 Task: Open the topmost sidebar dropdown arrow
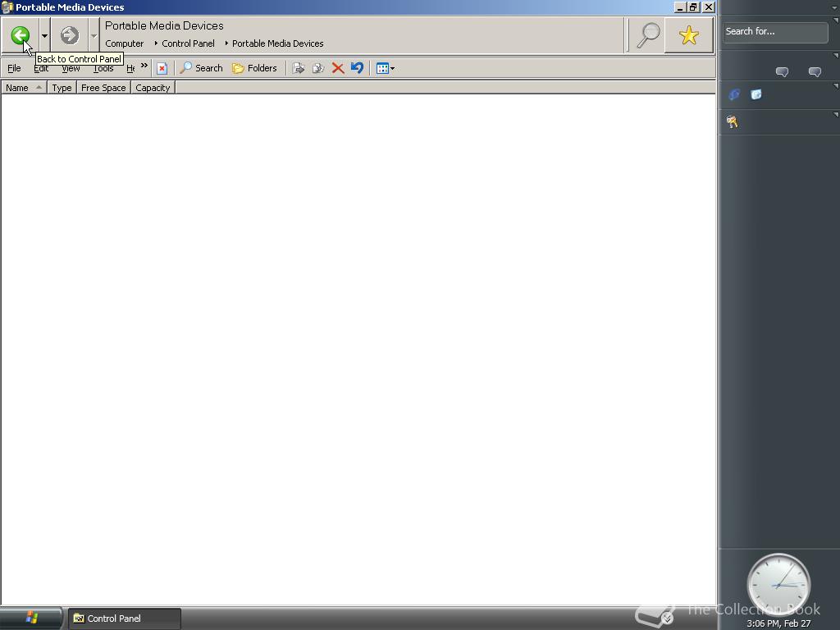click(834, 7)
